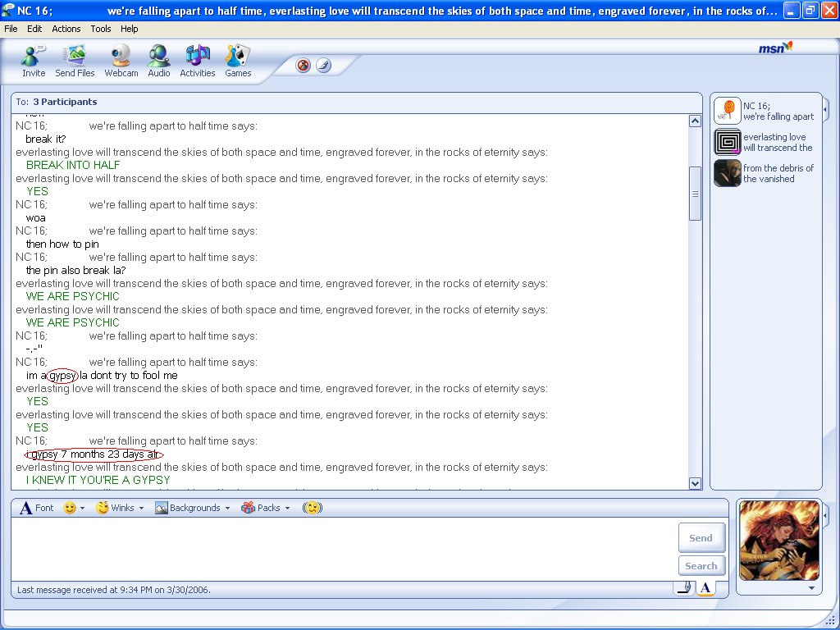This screenshot has height=630, width=840.
Task: Click inside the message input box
Action: click(343, 549)
